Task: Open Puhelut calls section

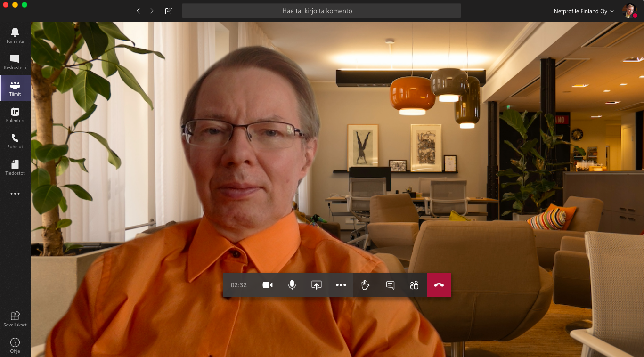Action: tap(15, 141)
